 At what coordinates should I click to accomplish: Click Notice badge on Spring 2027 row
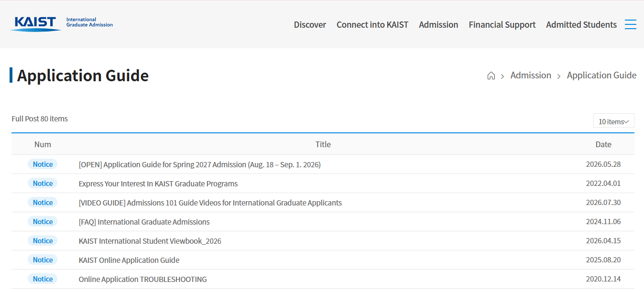[43, 164]
